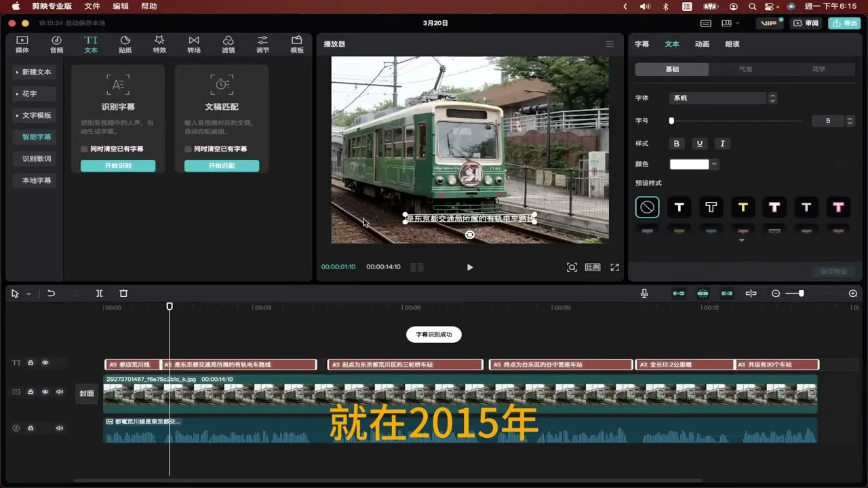This screenshot has height=488, width=868.
Task: Expand the text color dropdown arrow
Action: click(x=715, y=164)
